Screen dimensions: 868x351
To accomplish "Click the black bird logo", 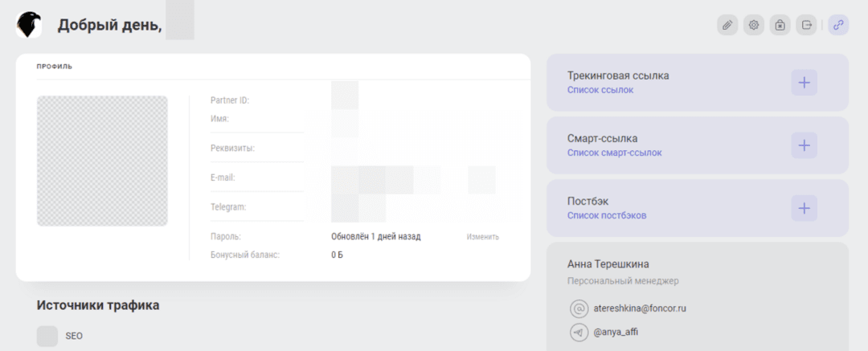I will coord(30,26).
